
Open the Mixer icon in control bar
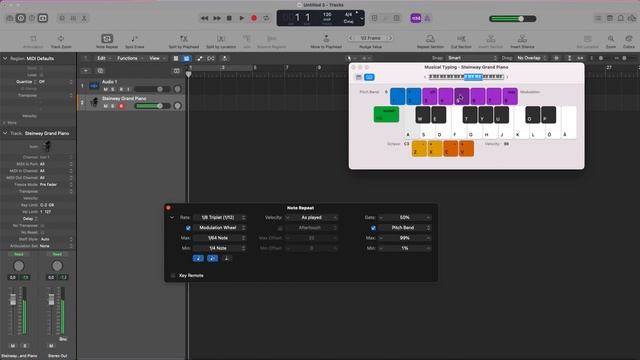click(73, 18)
